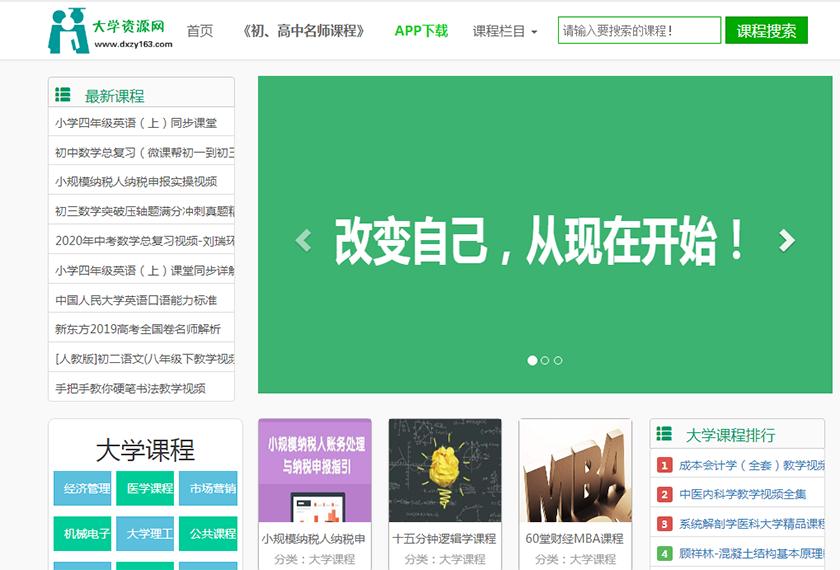Select the 经济管理 category tile

(82, 488)
